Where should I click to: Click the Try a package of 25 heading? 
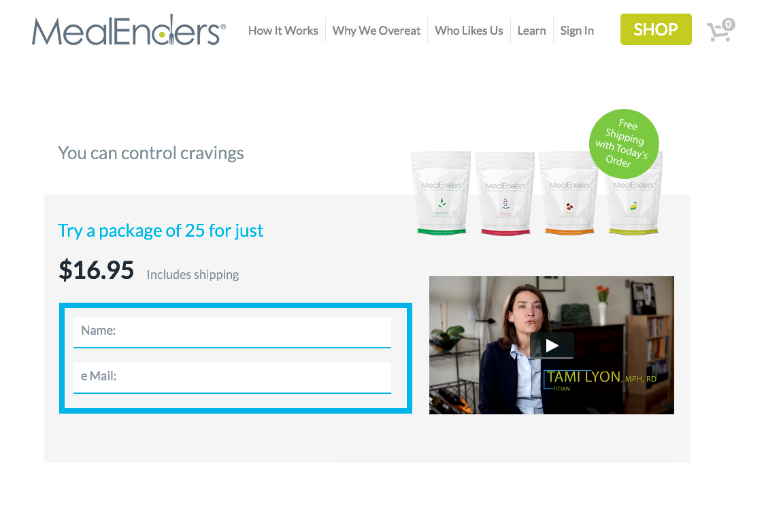tap(161, 231)
